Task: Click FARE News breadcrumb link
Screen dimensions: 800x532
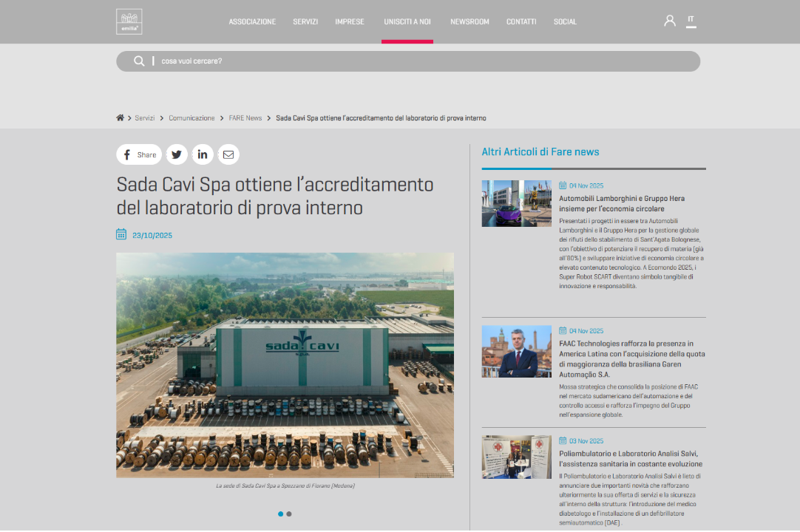Action: point(245,118)
